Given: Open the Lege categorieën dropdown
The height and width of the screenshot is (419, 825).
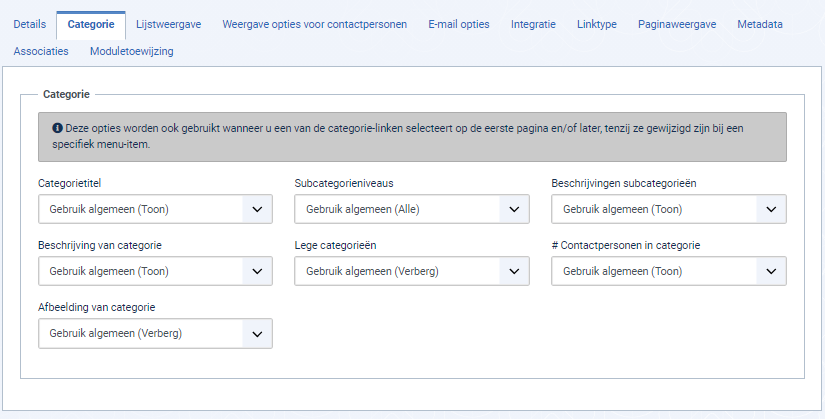Looking at the screenshot, I should click(411, 271).
